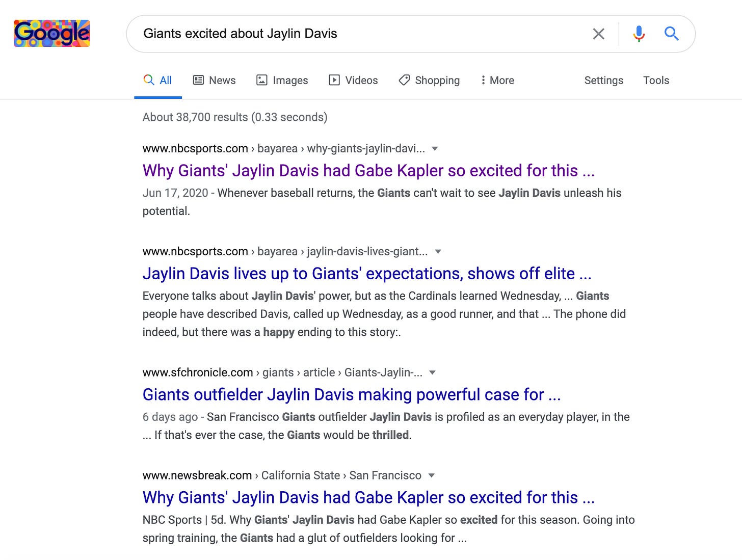Open Jaylin Davis lives up to Giants' expectations link
Viewport: 742px width, 560px height.
coord(367,274)
